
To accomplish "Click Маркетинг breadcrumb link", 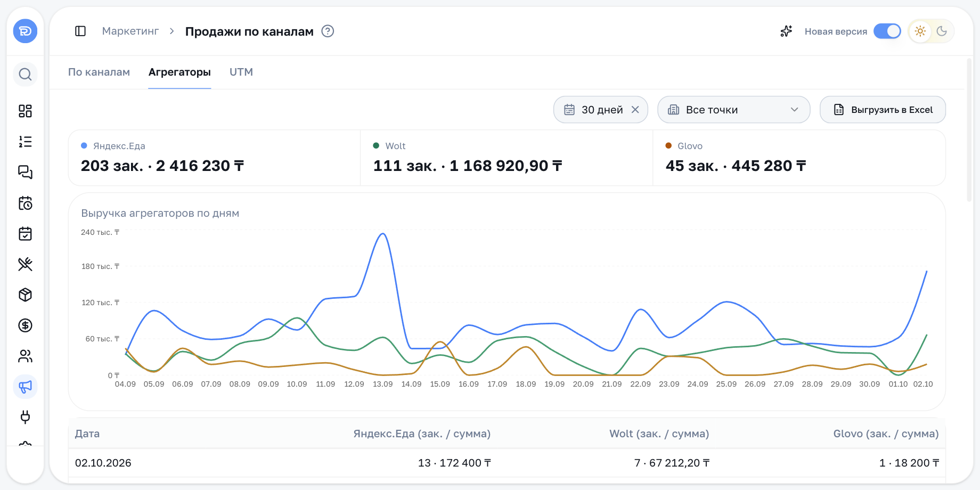I will coord(130,31).
